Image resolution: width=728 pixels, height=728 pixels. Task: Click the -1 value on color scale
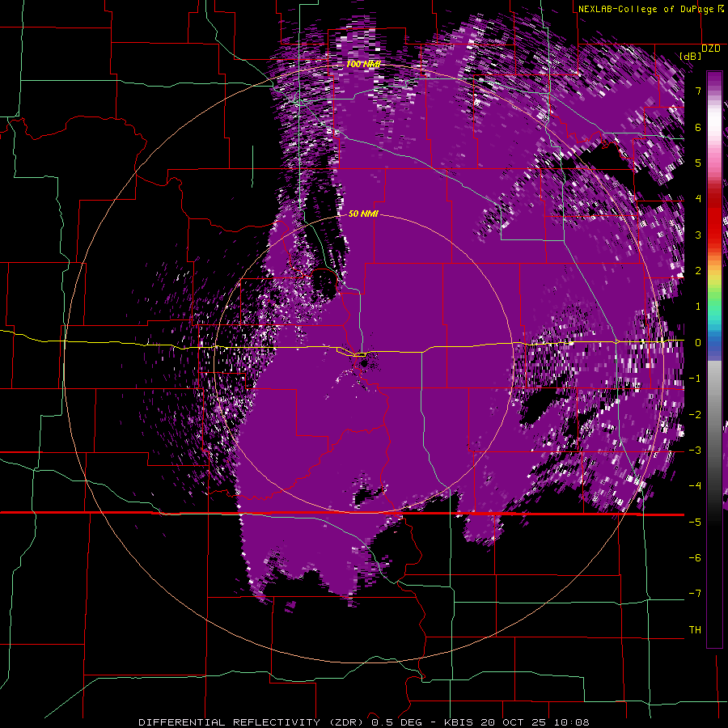(695, 379)
